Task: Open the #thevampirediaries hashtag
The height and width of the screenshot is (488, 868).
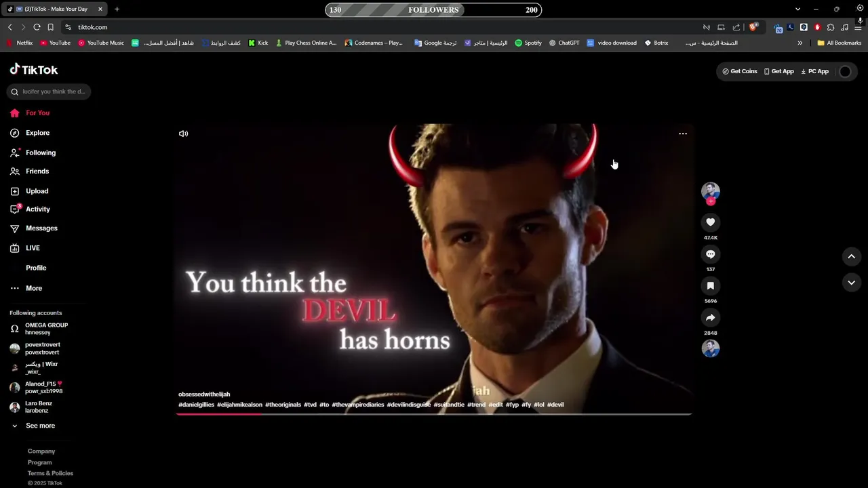Action: coord(358,405)
